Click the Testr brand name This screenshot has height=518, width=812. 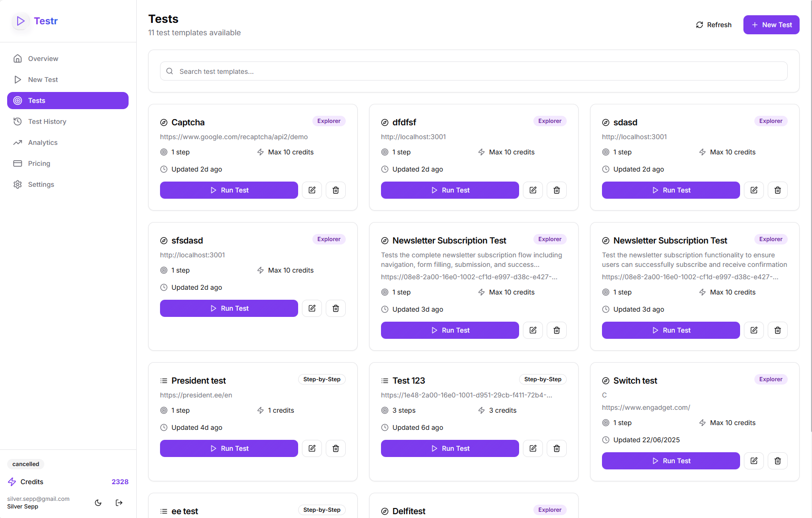click(x=46, y=21)
